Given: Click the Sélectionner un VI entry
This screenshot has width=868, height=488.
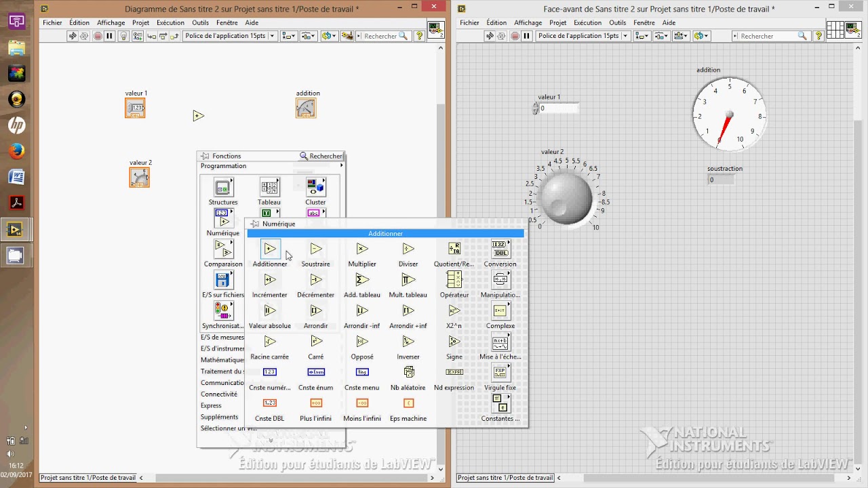Looking at the screenshot, I should 229,428.
